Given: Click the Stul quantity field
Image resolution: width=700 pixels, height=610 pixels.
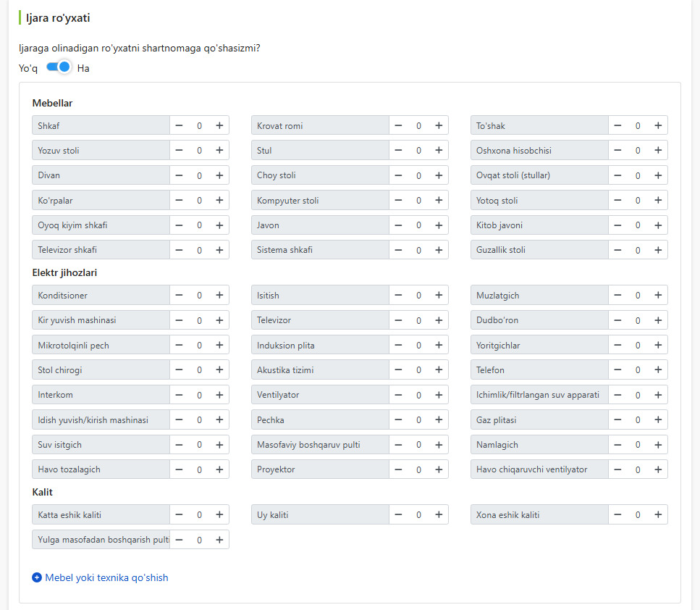Looking at the screenshot, I should pos(418,151).
